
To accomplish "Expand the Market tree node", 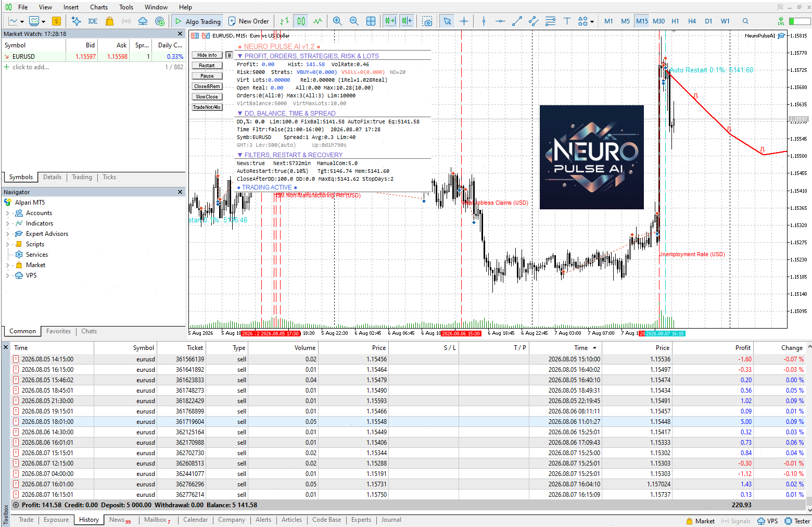I will pos(7,265).
